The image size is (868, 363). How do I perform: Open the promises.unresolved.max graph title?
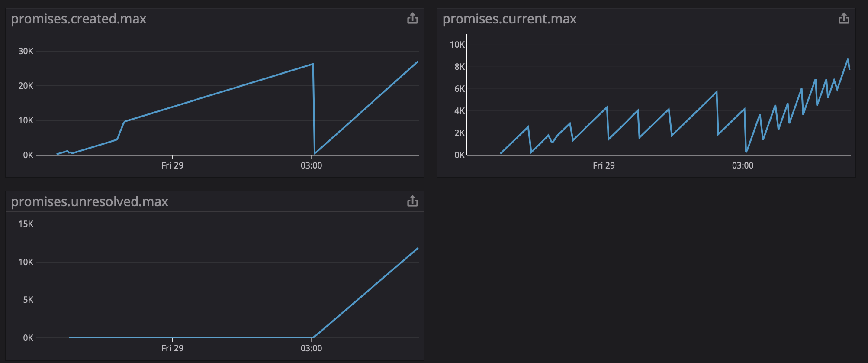click(x=90, y=201)
